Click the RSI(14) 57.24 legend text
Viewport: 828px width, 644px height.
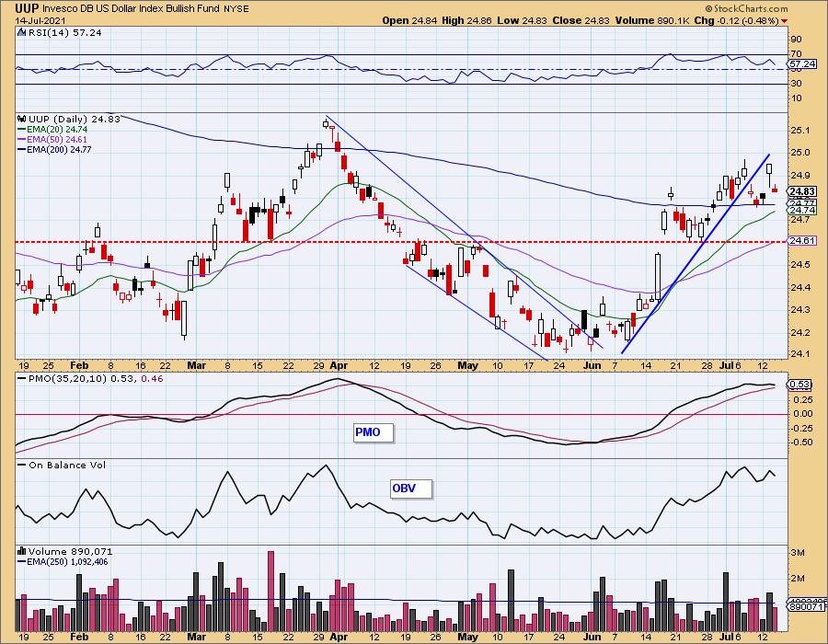point(65,33)
